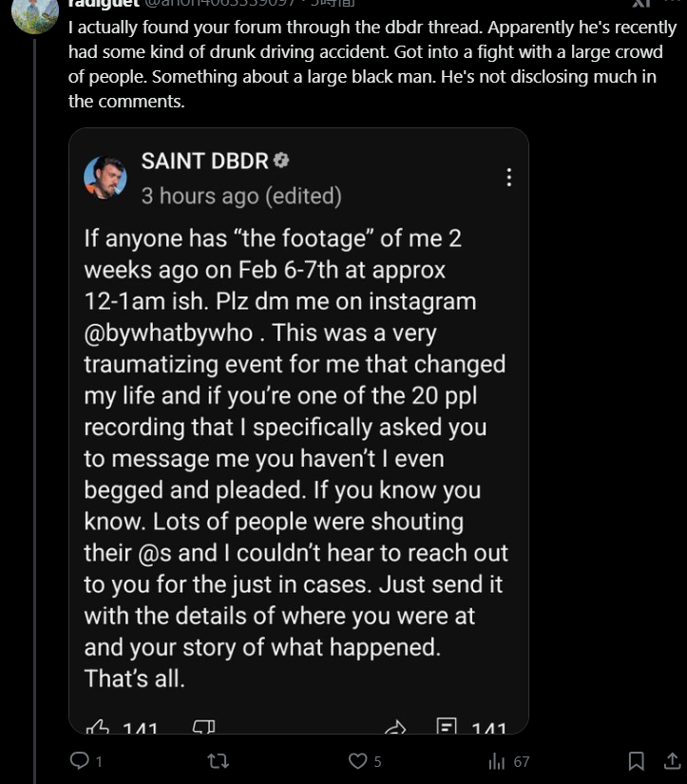Click the Grok icon at the tweet's top right
This screenshot has height=784, width=687.
tap(641, 4)
